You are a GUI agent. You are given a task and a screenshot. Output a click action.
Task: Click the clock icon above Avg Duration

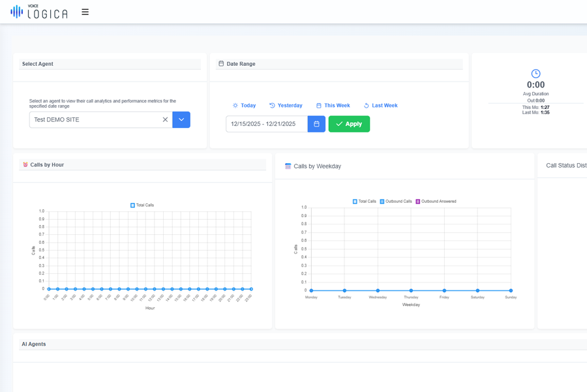(535, 74)
